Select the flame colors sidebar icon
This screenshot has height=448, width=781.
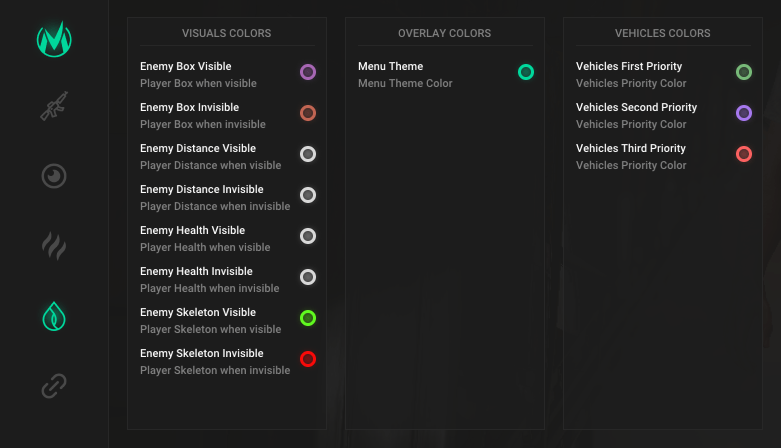(x=54, y=316)
